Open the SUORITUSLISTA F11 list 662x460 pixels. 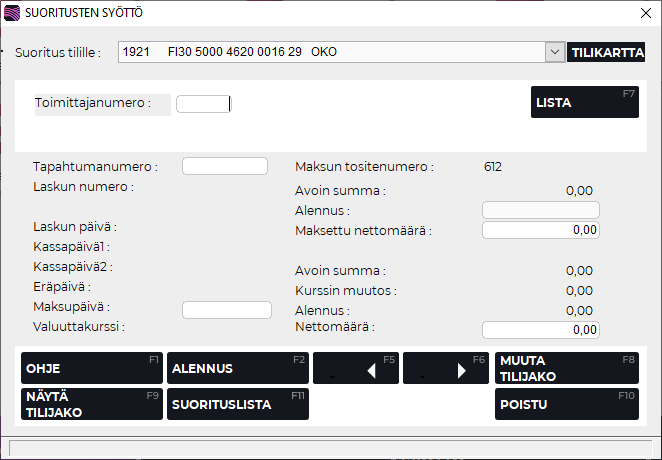point(237,404)
